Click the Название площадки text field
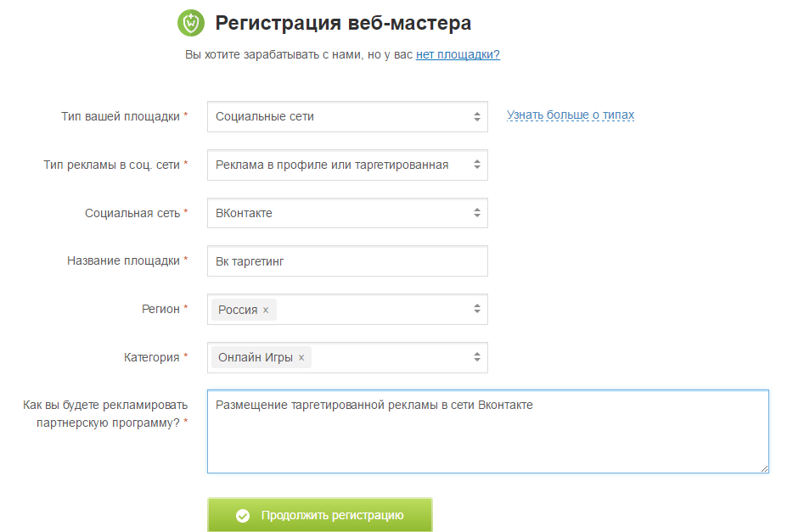 tap(347, 261)
